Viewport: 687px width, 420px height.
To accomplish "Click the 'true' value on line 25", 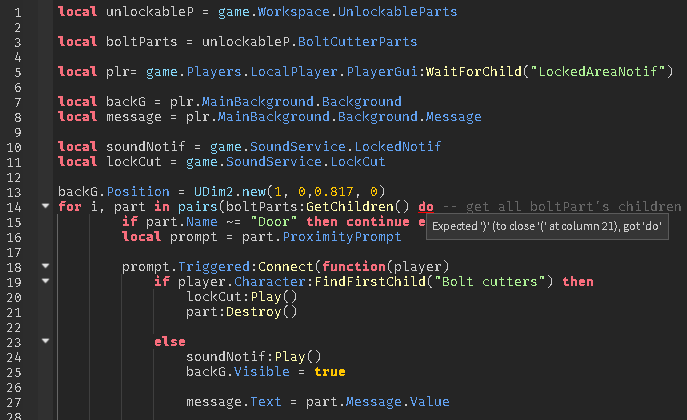I will tap(330, 371).
